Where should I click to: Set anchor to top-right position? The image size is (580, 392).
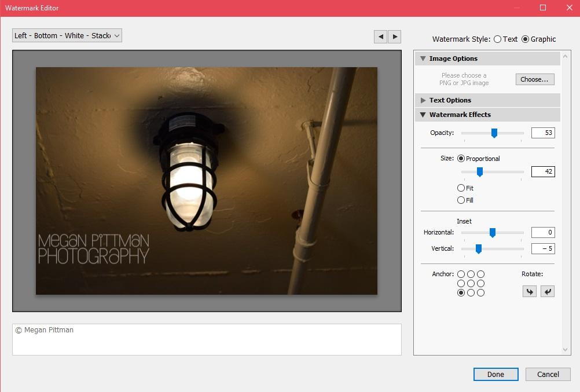pos(480,274)
